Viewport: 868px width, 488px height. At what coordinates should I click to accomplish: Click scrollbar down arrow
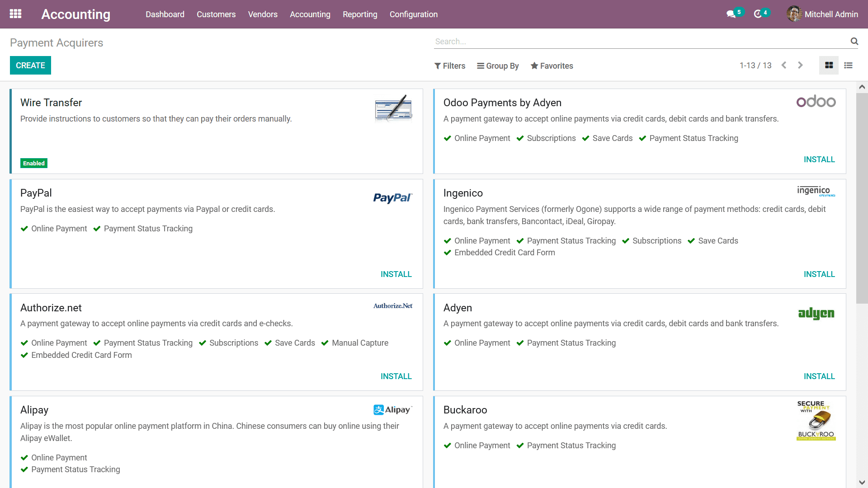click(x=862, y=482)
